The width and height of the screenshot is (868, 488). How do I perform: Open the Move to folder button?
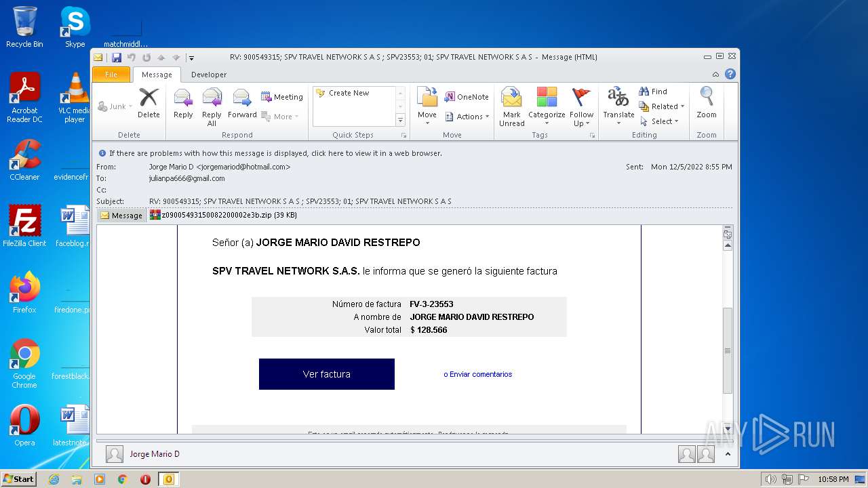(427, 107)
